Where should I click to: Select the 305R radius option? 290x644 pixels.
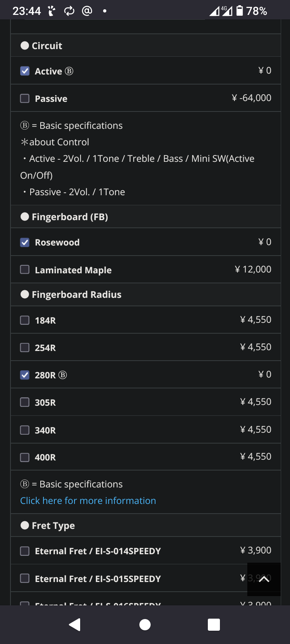[25, 402]
